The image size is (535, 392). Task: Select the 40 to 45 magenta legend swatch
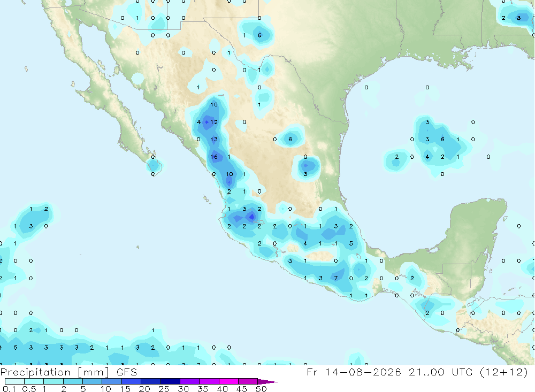pyautogui.click(x=228, y=381)
